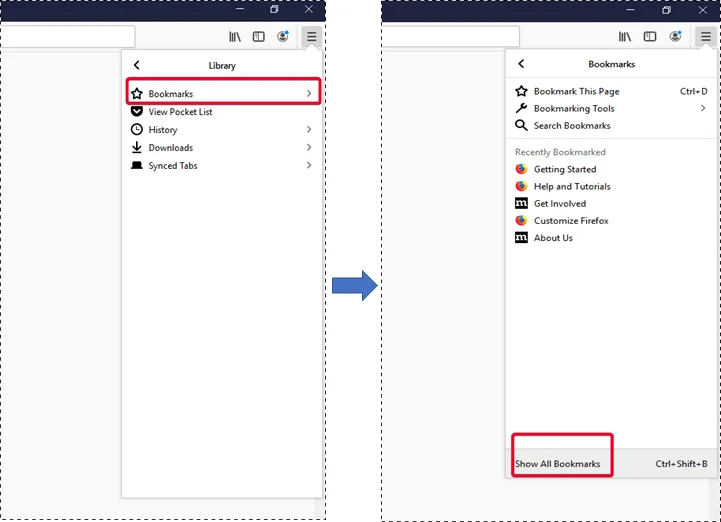The image size is (721, 522).
Task: Toggle sidebar icon in right window toolbar
Action: point(650,37)
